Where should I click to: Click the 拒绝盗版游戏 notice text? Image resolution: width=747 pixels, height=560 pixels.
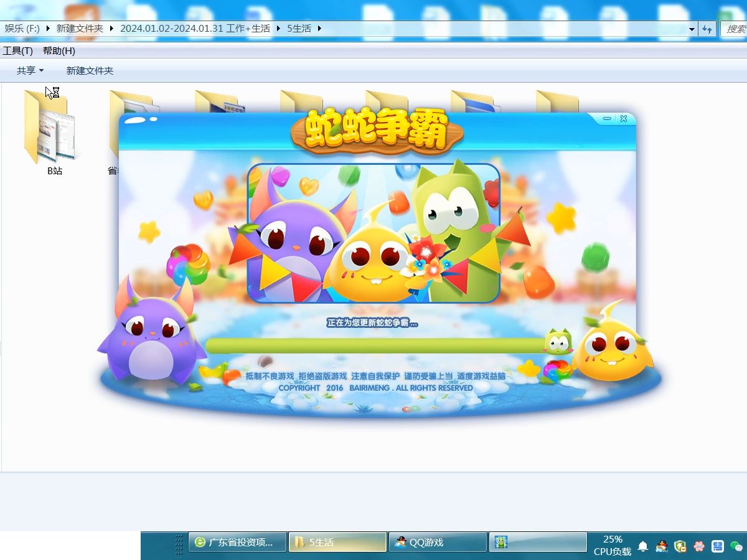(322, 376)
